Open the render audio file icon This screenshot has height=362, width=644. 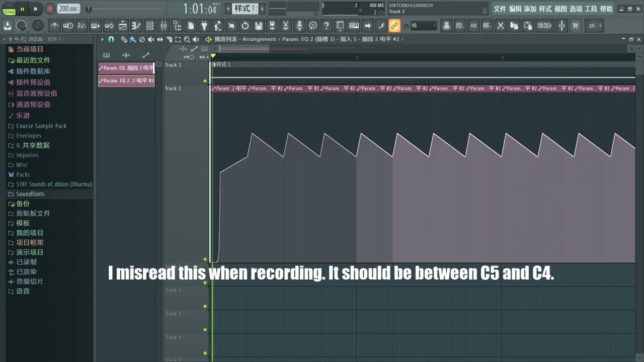click(272, 26)
